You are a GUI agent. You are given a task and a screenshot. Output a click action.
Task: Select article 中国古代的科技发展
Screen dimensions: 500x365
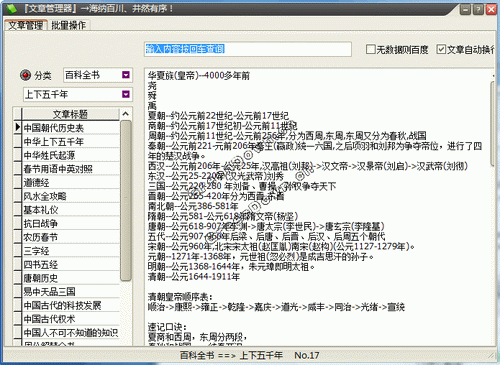coord(70,305)
